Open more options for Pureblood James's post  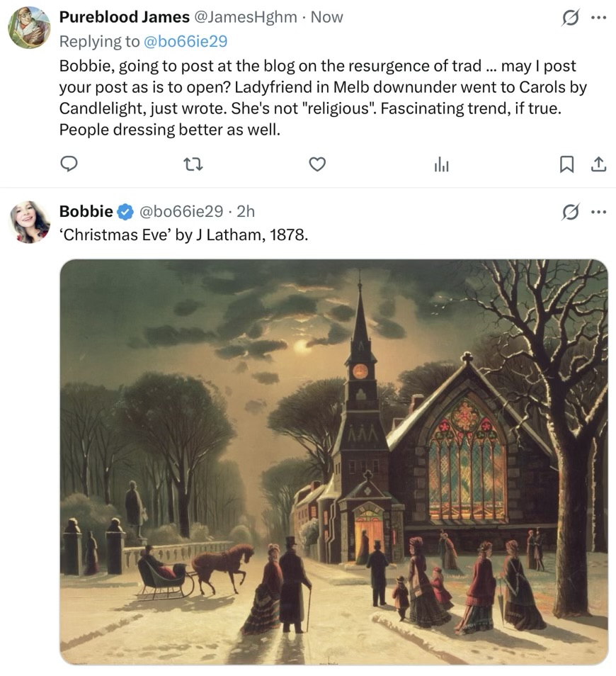coord(598,18)
